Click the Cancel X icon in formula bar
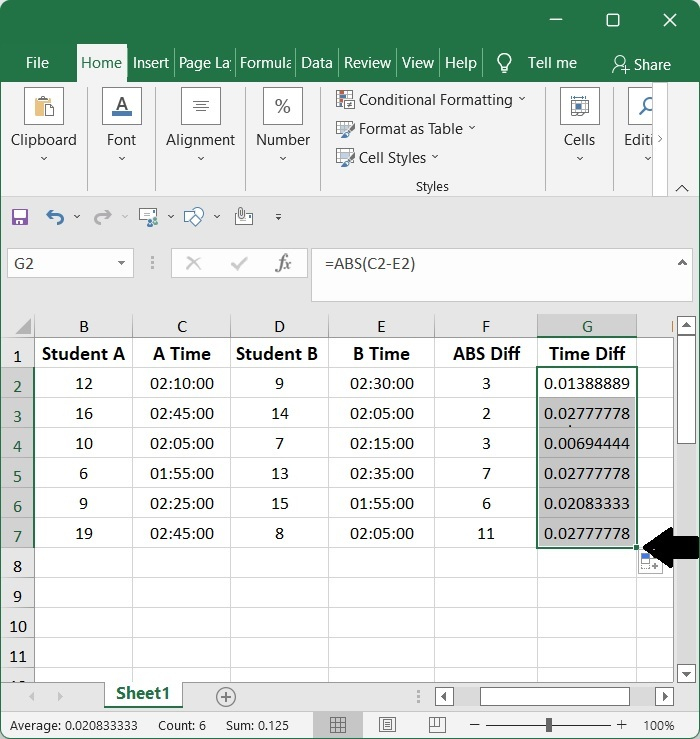The image size is (700, 739). pos(193,263)
